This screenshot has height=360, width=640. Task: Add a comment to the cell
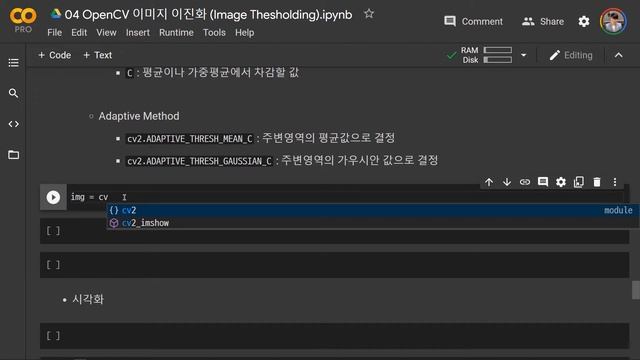point(543,182)
